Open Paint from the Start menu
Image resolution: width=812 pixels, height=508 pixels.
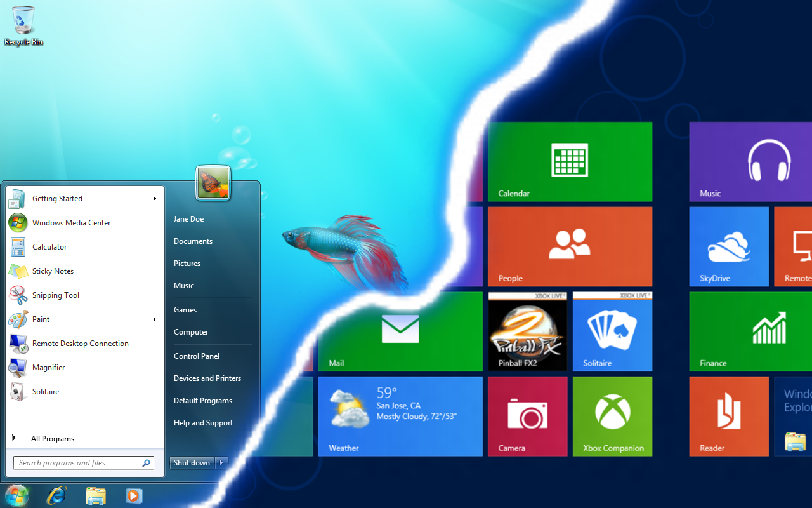point(85,319)
